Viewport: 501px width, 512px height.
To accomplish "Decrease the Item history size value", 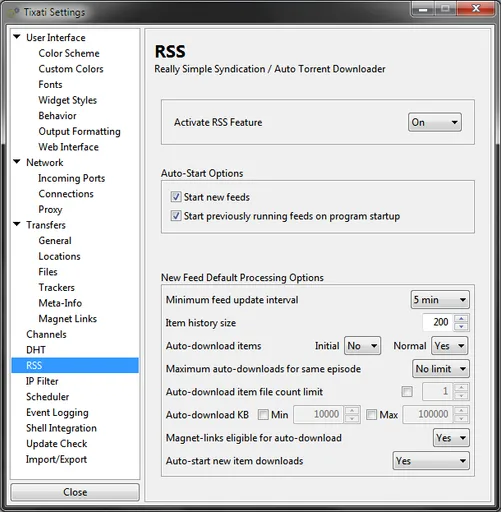I will (x=461, y=327).
